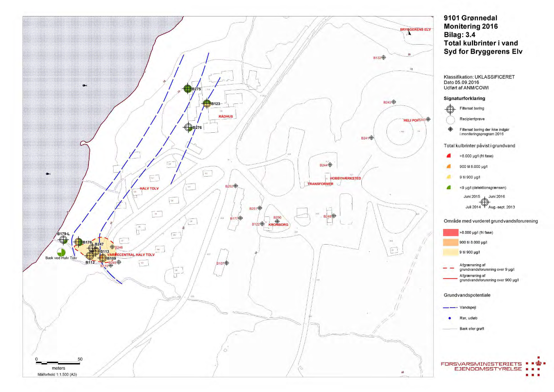Select the B241 borehole symbol
554x392 pixels.
pos(371,138)
